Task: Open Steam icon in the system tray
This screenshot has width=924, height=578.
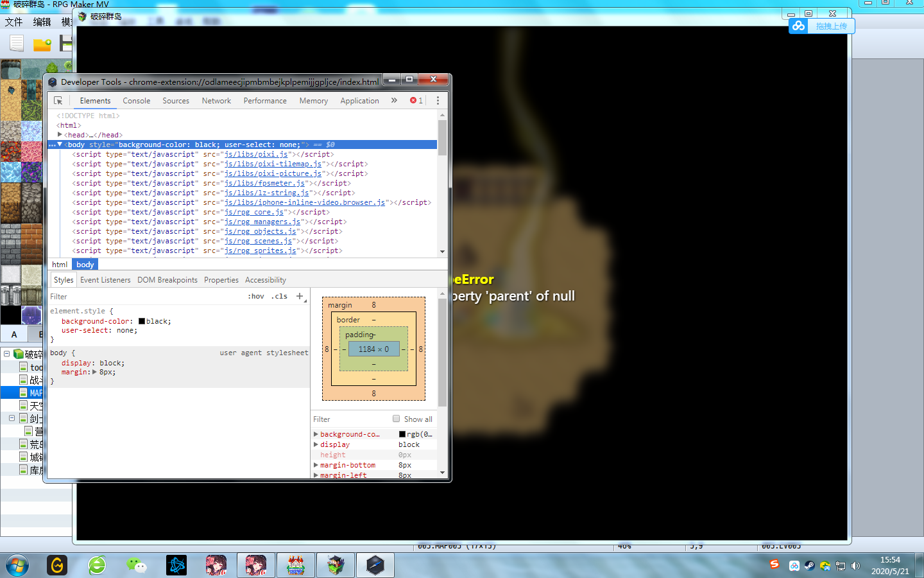Action: point(810,566)
